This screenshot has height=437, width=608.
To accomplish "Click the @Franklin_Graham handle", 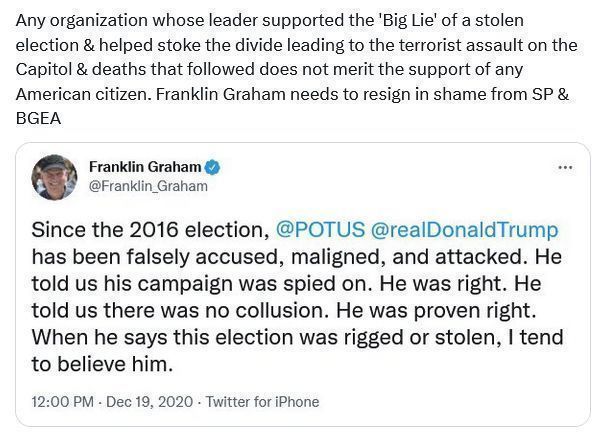I will tap(148, 186).
